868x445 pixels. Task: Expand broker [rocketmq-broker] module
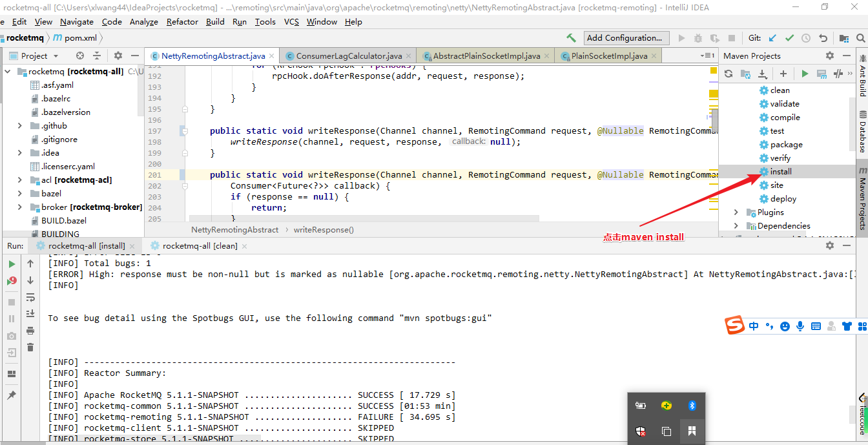[x=20, y=207]
